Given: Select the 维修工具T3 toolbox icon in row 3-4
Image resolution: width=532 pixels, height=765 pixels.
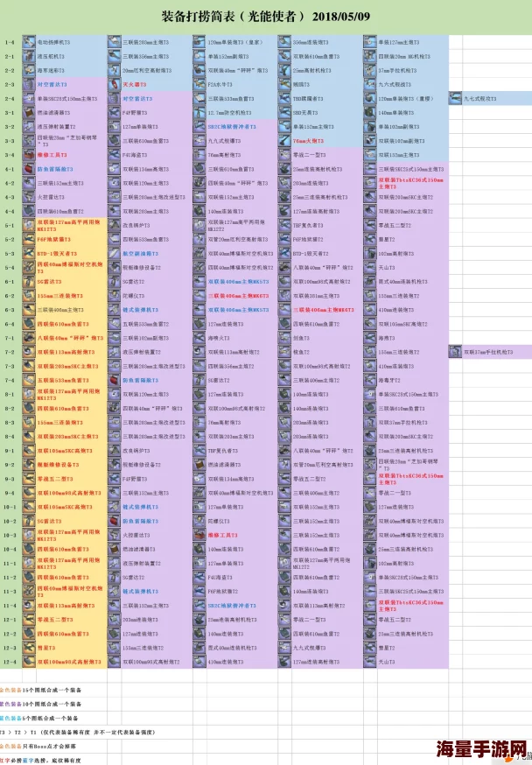Looking at the screenshot, I should pos(29,155).
